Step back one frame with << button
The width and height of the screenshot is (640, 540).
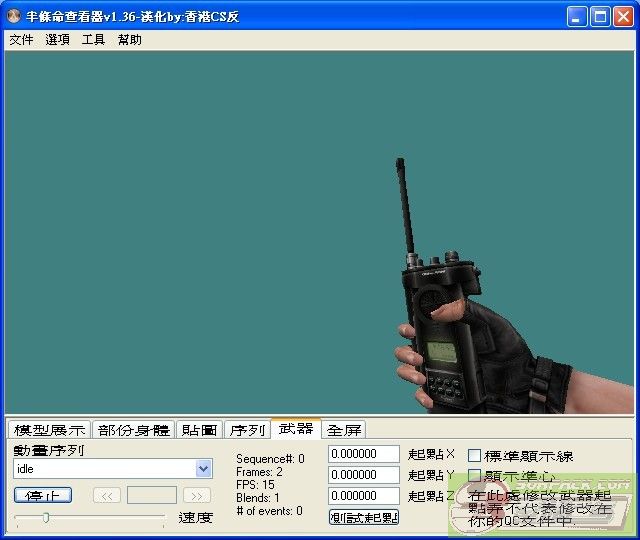click(107, 496)
